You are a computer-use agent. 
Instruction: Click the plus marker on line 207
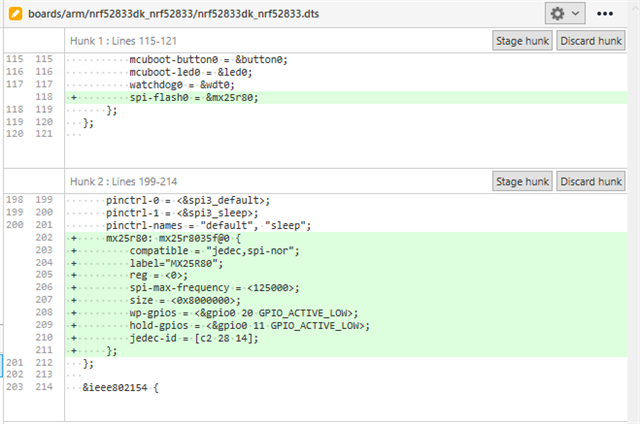(74, 300)
